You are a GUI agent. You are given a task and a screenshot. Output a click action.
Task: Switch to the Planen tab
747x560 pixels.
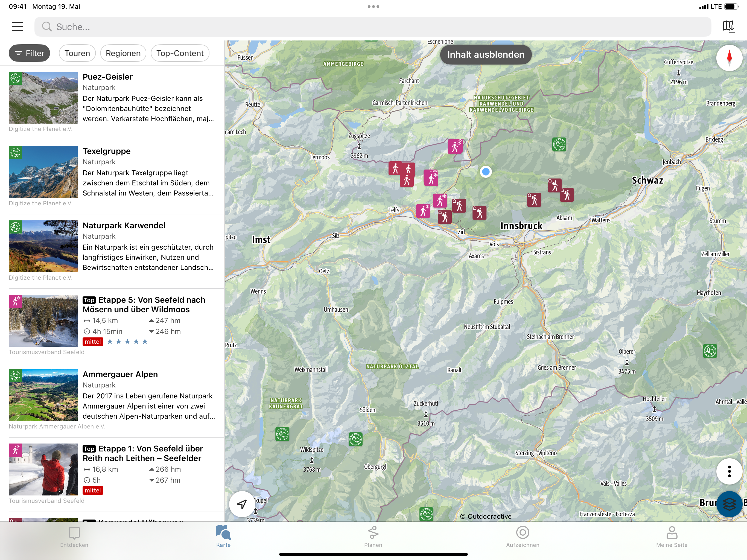click(373, 537)
